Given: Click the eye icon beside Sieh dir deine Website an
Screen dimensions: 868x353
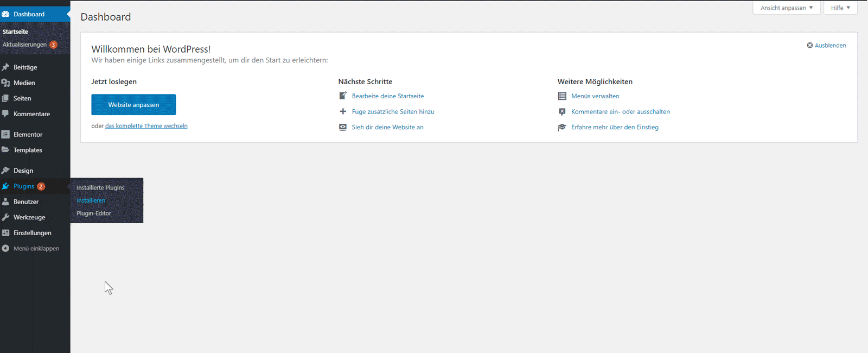Looking at the screenshot, I should pos(343,127).
